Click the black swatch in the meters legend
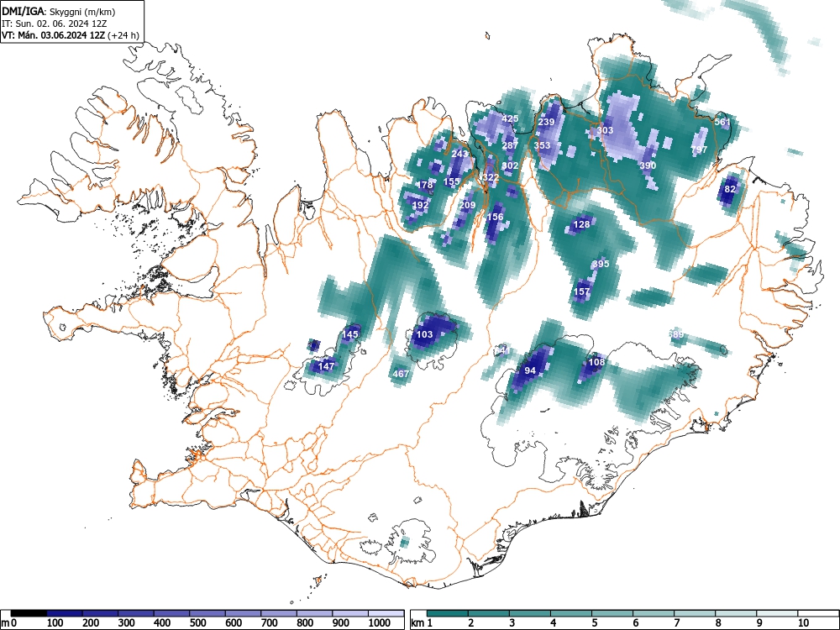The image size is (840, 630). click(29, 613)
